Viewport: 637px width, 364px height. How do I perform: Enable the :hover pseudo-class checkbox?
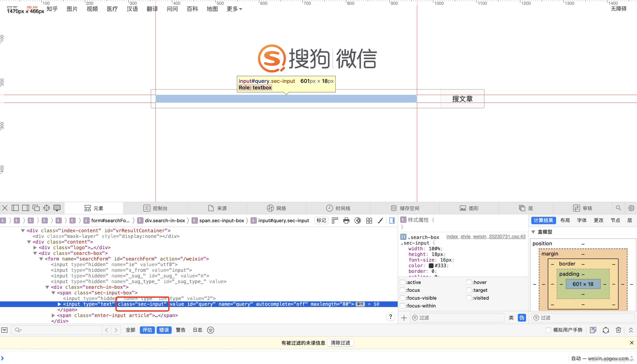click(469, 282)
